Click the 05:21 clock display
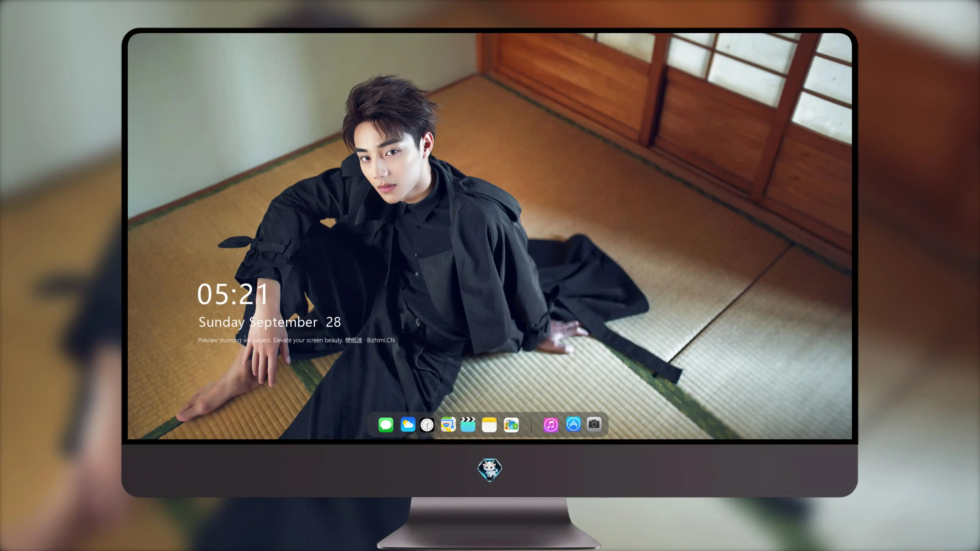This screenshot has height=551, width=980. [x=233, y=294]
